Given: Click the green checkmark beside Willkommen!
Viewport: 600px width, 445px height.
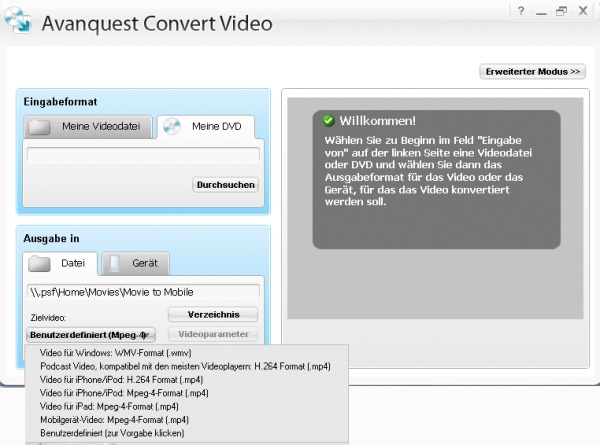Looking at the screenshot, I should coord(328,121).
